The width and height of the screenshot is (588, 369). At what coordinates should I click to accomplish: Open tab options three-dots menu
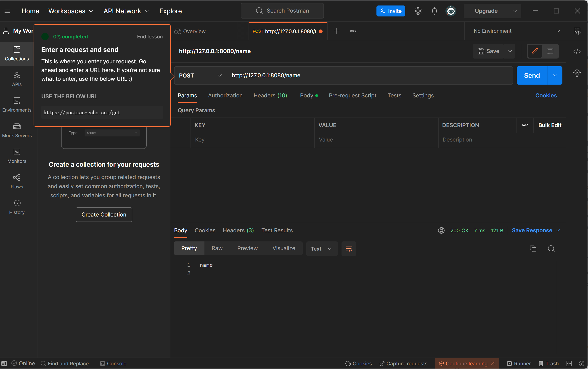pyautogui.click(x=353, y=31)
